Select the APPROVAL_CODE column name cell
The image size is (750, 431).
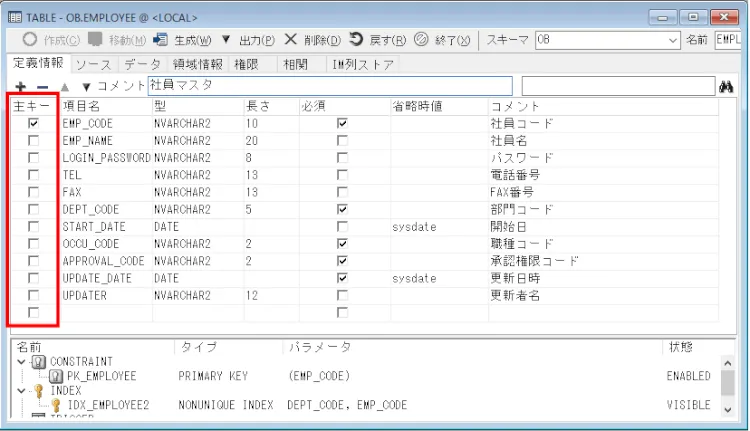[106, 261]
